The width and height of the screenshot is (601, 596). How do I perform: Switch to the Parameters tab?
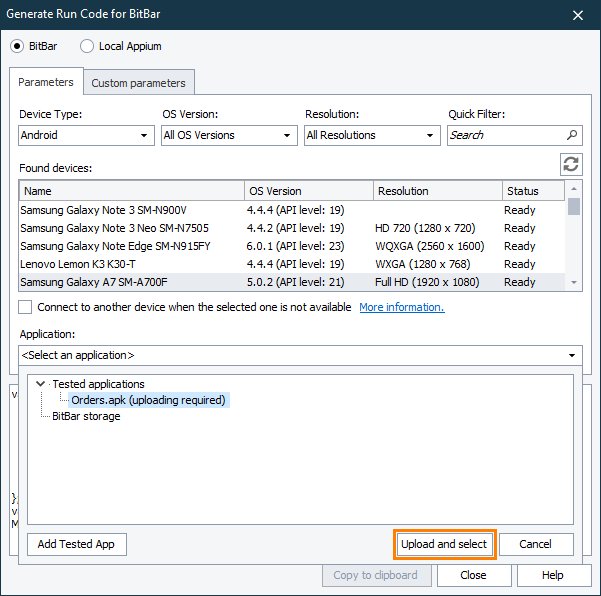[x=46, y=82]
